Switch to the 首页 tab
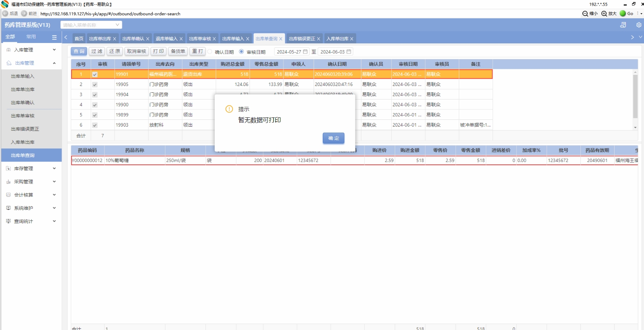 coord(79,39)
